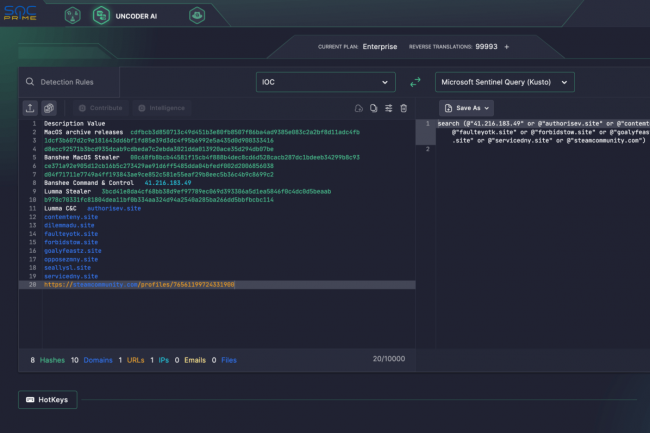The image size is (650, 433).
Task: Click the plus next to Reverse Translations
Action: coord(506,46)
